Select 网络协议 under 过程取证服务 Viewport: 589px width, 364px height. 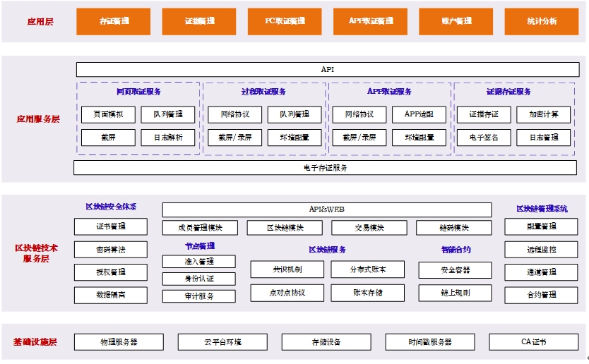234,114
